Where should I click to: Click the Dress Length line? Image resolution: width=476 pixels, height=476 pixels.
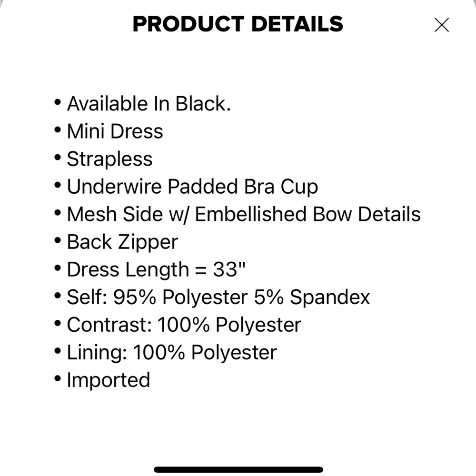pos(155,270)
